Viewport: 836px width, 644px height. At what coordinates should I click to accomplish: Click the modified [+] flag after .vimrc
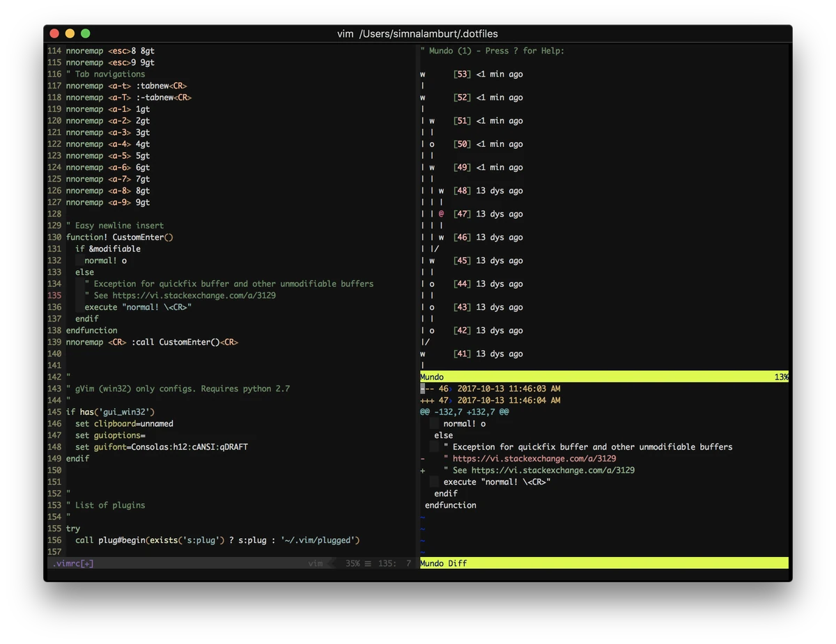click(86, 563)
